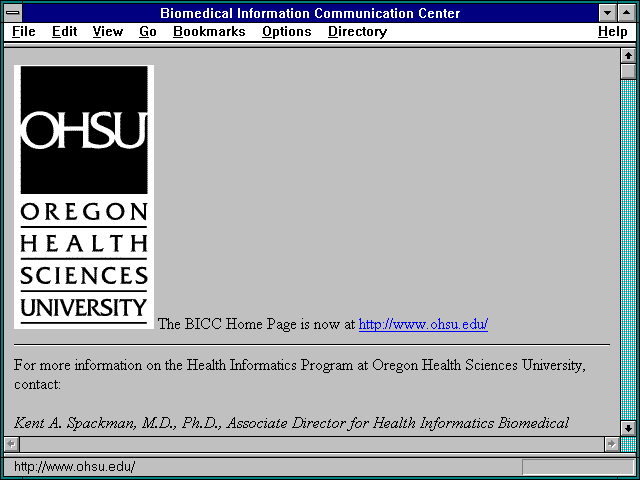The height and width of the screenshot is (480, 640).
Task: Open the Edit menu
Action: pos(64,32)
